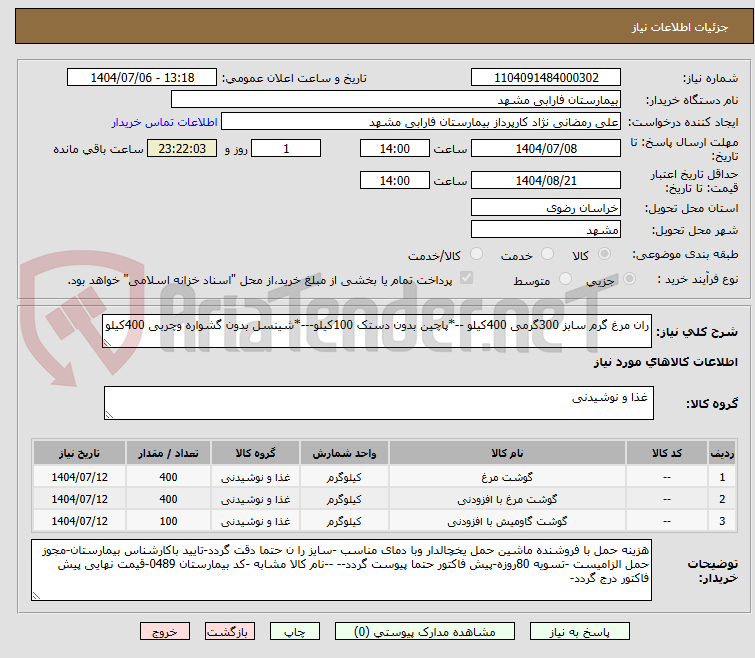Select the جزیی purchase type radio
Image resolution: width=755 pixels, height=658 pixels.
click(x=629, y=279)
